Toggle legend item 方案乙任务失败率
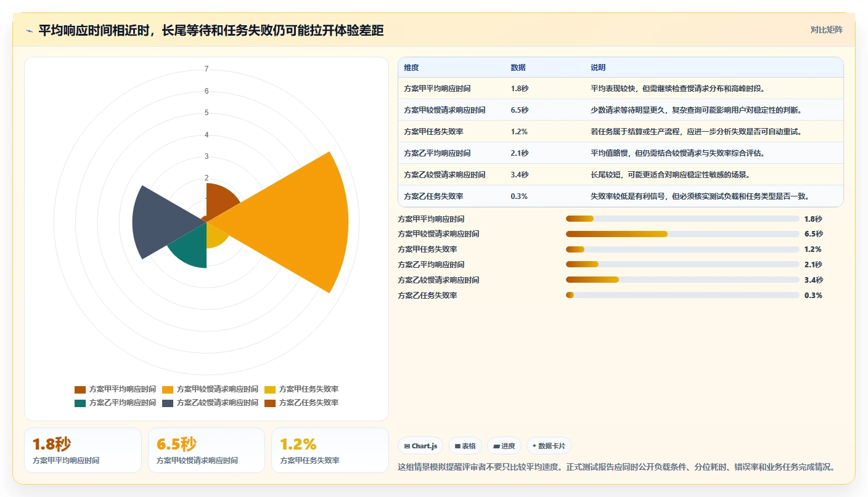 pos(301,403)
